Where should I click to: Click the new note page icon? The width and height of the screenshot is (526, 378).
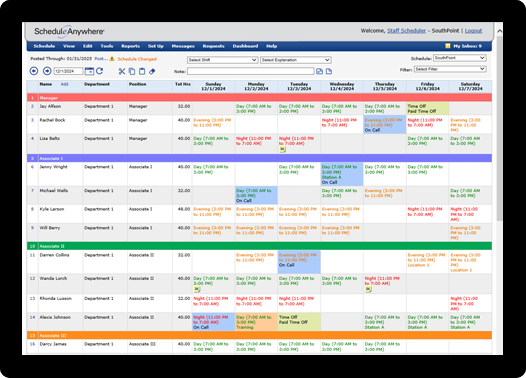(x=329, y=71)
